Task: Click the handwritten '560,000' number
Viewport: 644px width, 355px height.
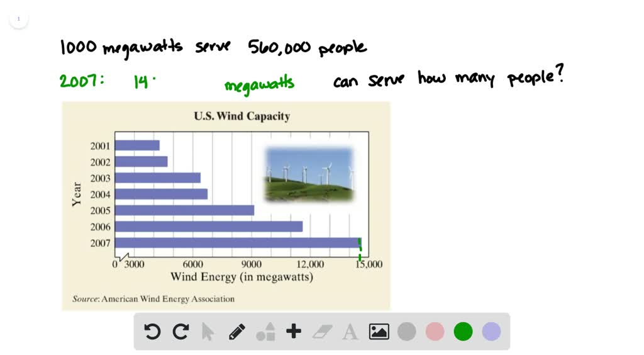Action: click(x=279, y=48)
